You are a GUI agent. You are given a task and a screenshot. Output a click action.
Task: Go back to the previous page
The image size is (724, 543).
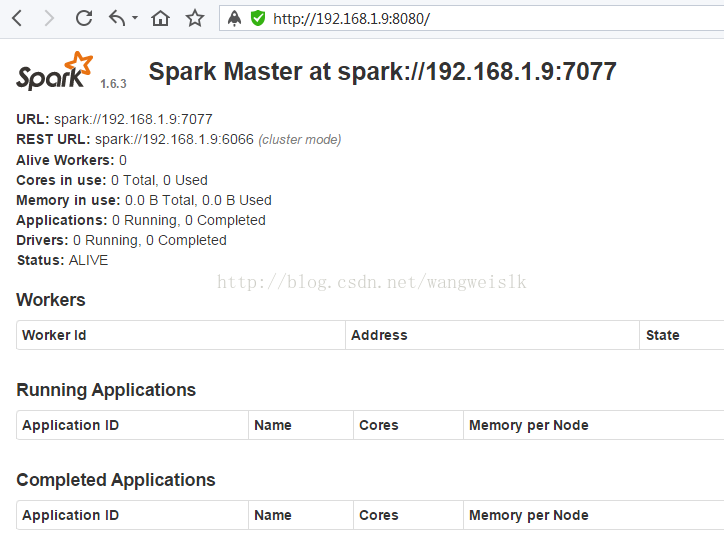click(17, 18)
